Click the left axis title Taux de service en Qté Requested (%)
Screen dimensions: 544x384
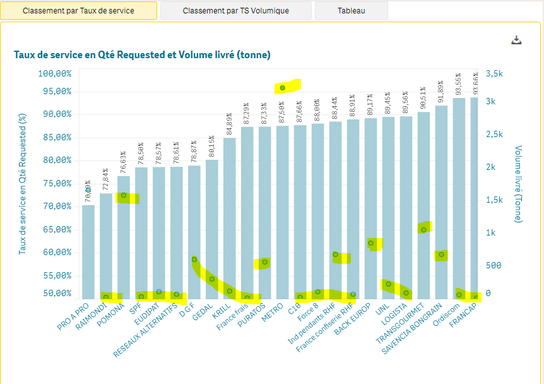pyautogui.click(x=22, y=184)
